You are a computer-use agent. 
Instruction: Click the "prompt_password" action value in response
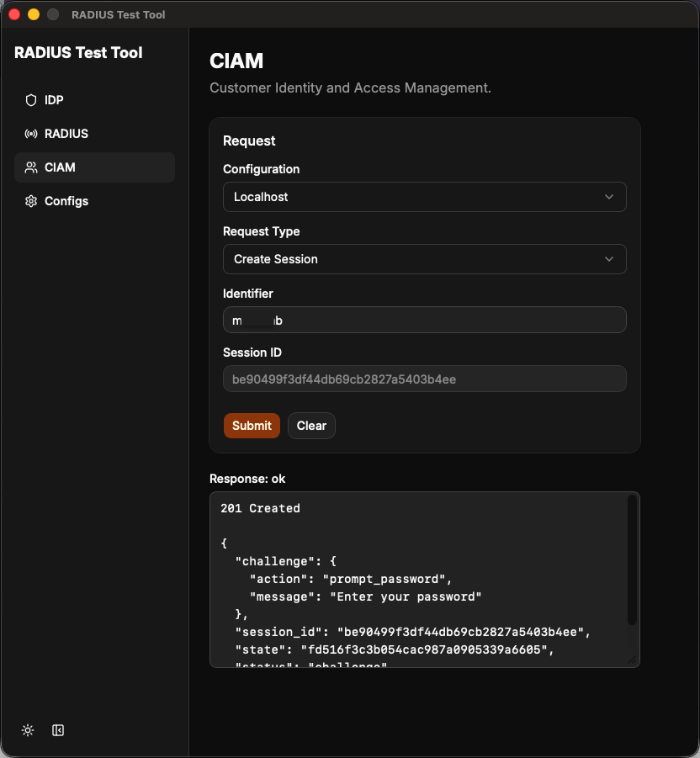pyautogui.click(x=384, y=579)
